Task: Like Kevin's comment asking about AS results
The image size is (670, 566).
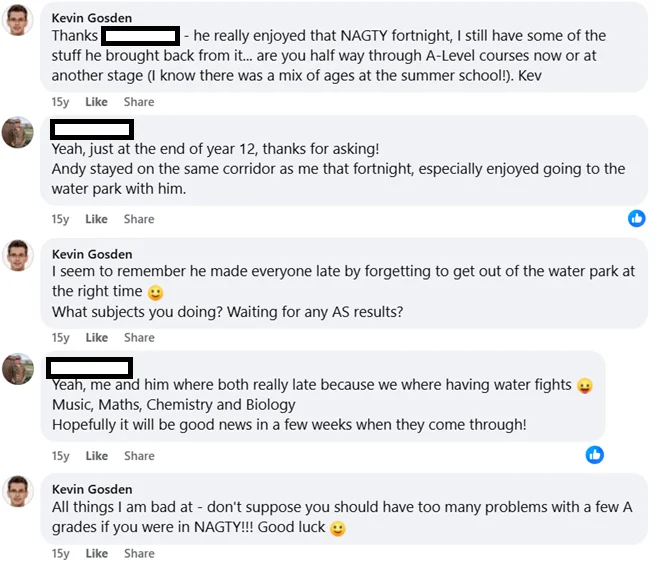Action: point(96,338)
